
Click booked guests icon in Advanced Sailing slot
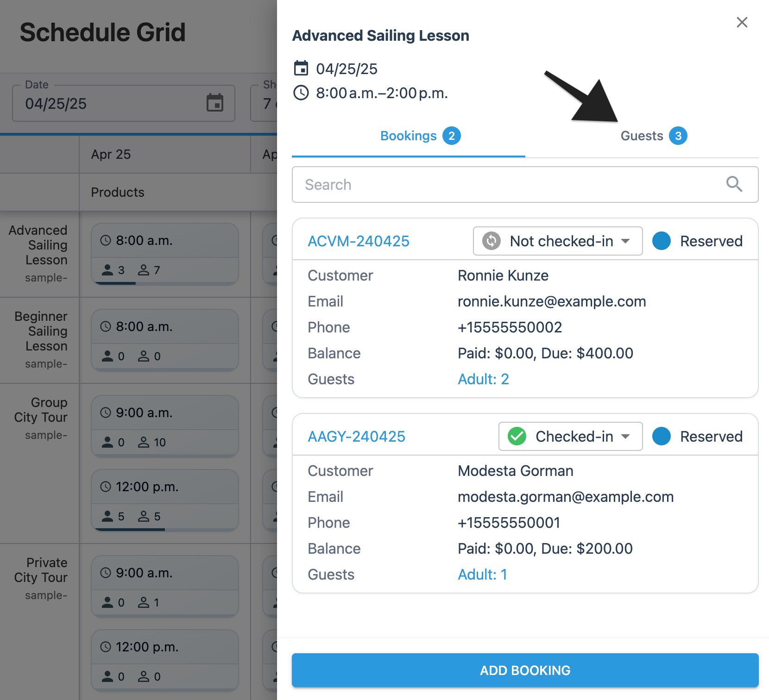pyautogui.click(x=107, y=270)
